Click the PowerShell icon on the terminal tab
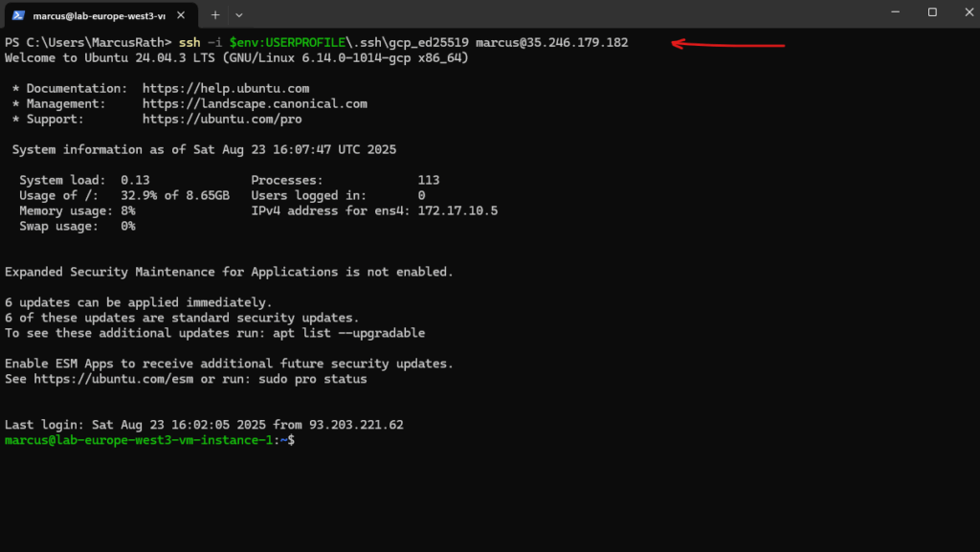Screen dimensions: 980x552 pos(18,15)
